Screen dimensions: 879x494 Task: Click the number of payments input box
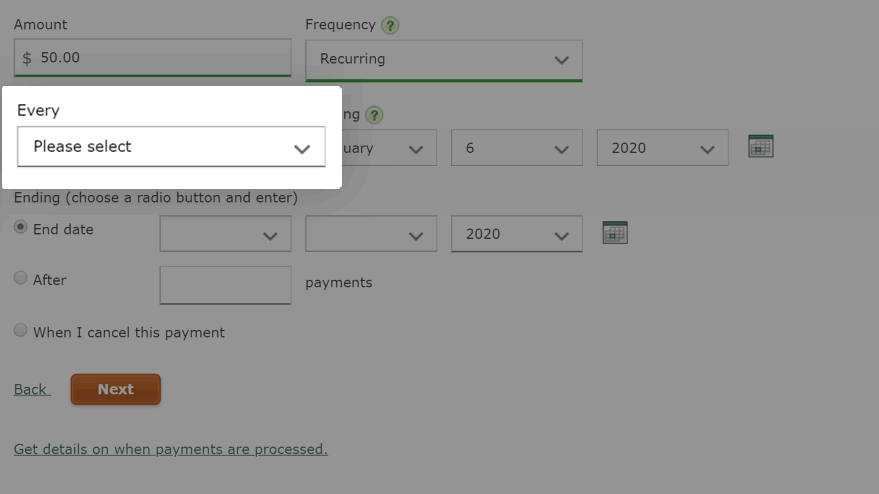pos(225,285)
